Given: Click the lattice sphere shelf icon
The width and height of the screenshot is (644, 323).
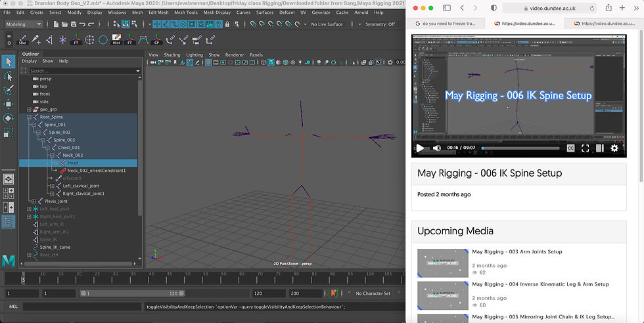Looking at the screenshot, I should tap(89, 39).
